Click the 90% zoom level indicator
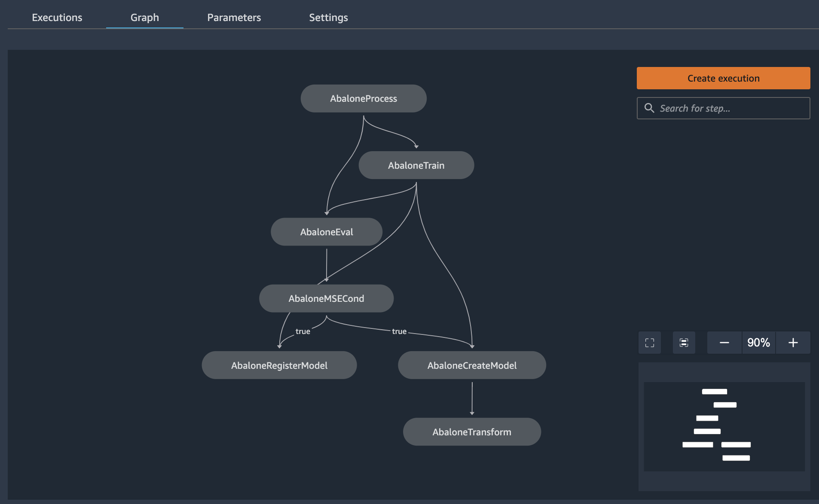This screenshot has width=819, height=504. coord(758,343)
